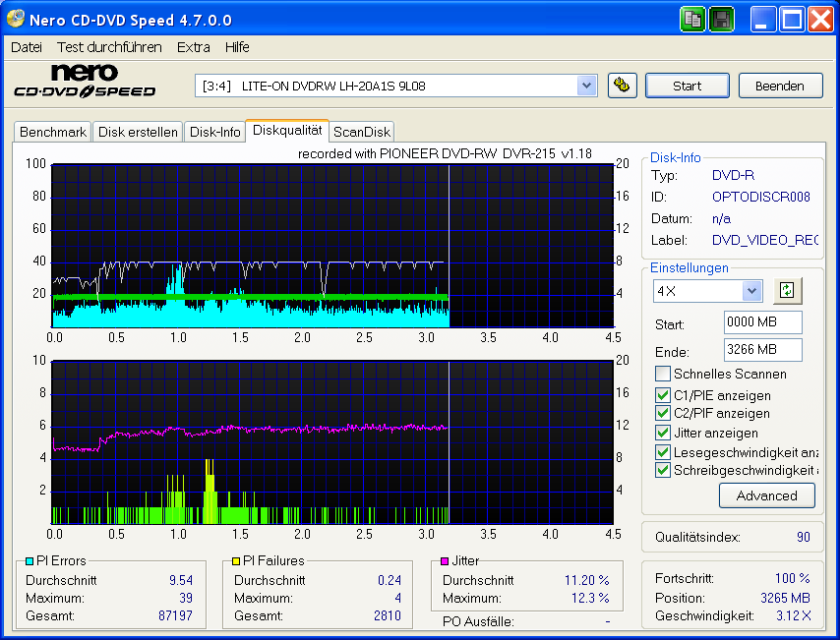
Task: Click inside the Ende MB input field
Action: tap(762, 351)
